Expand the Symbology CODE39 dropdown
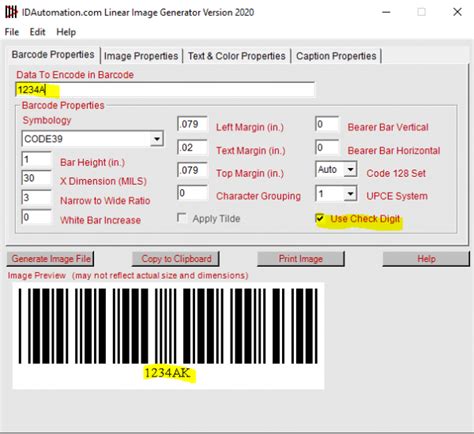This screenshot has height=434, width=474. 156,139
